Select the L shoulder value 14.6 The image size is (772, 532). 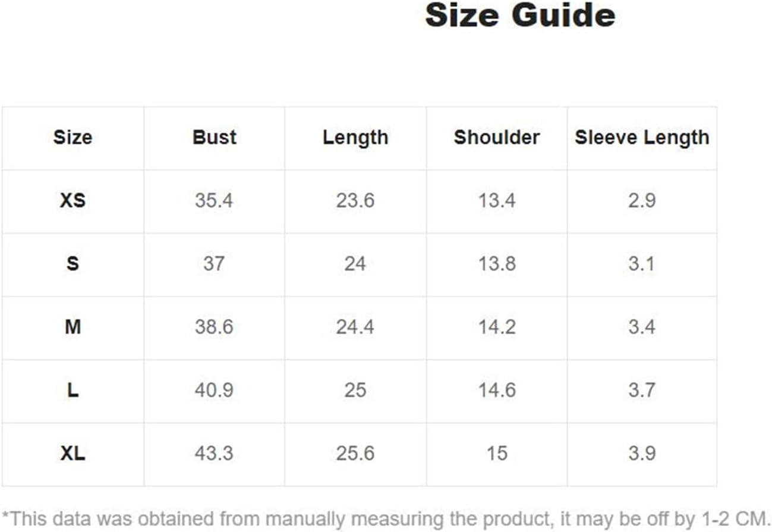pyautogui.click(x=497, y=390)
